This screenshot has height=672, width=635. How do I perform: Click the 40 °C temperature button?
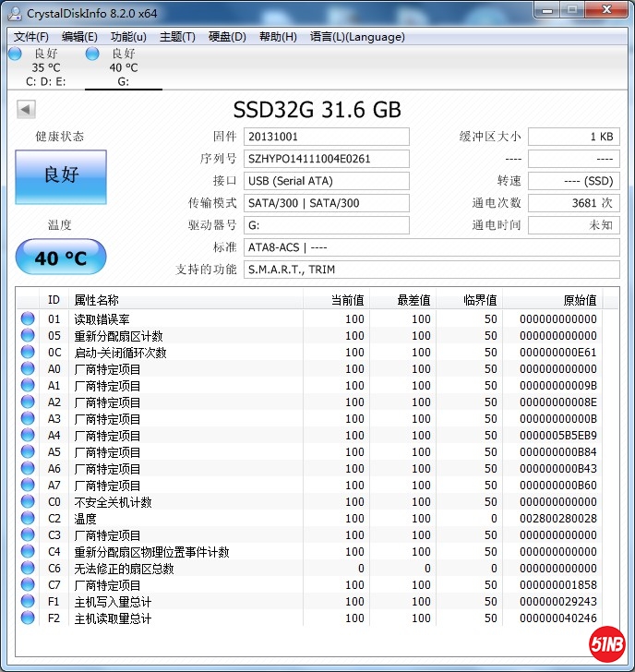(61, 258)
